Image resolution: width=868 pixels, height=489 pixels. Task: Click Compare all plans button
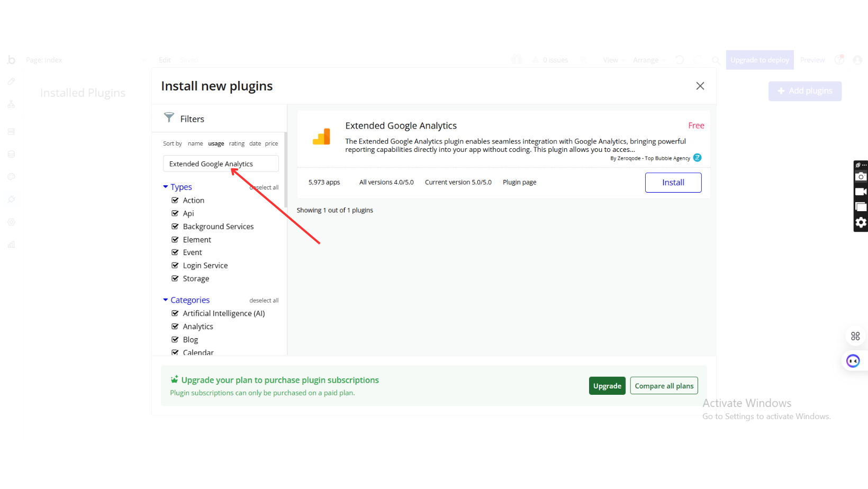click(x=664, y=386)
